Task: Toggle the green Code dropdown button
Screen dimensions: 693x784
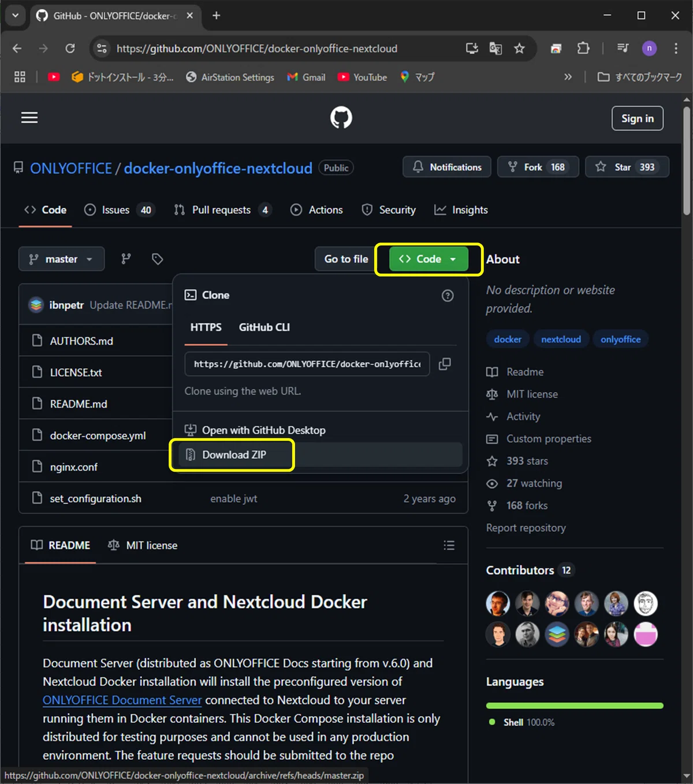Action: point(429,259)
